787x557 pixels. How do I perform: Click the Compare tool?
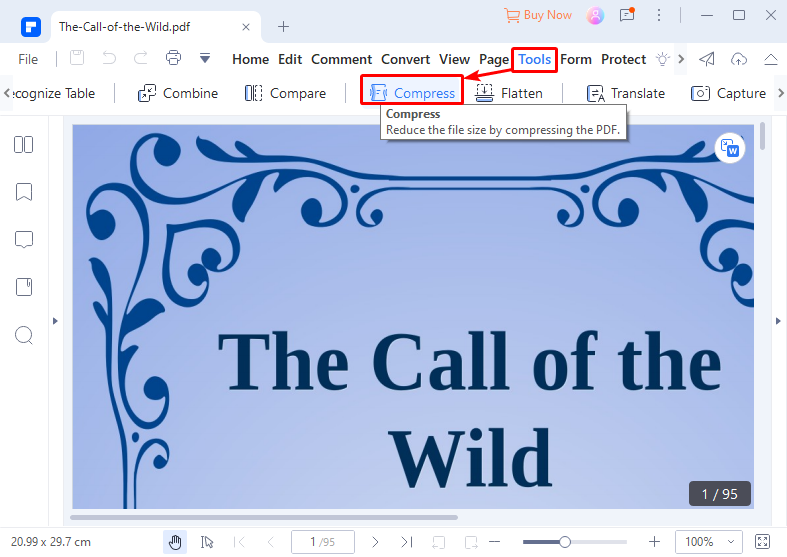285,93
